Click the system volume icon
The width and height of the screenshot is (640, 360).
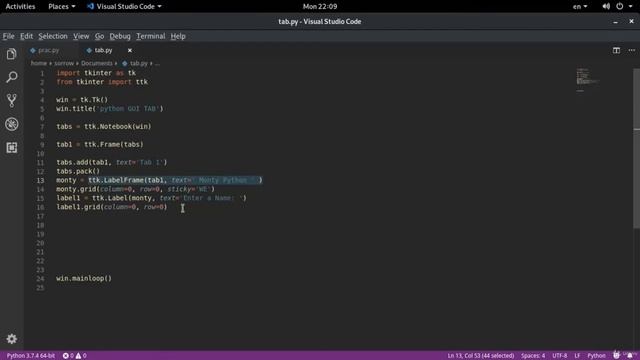pyautogui.click(x=606, y=6)
